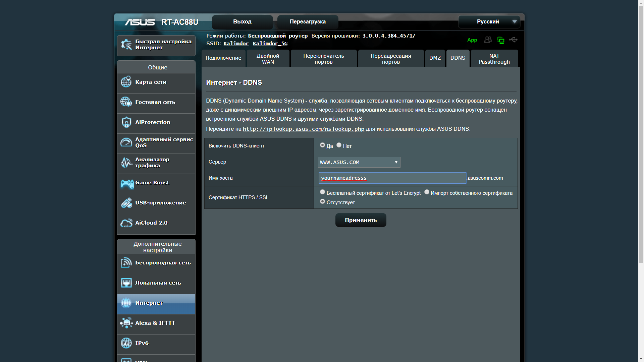Image resolution: width=644 pixels, height=362 pixels.
Task: Click the Internet globe icon in sidebar
Action: click(x=126, y=303)
